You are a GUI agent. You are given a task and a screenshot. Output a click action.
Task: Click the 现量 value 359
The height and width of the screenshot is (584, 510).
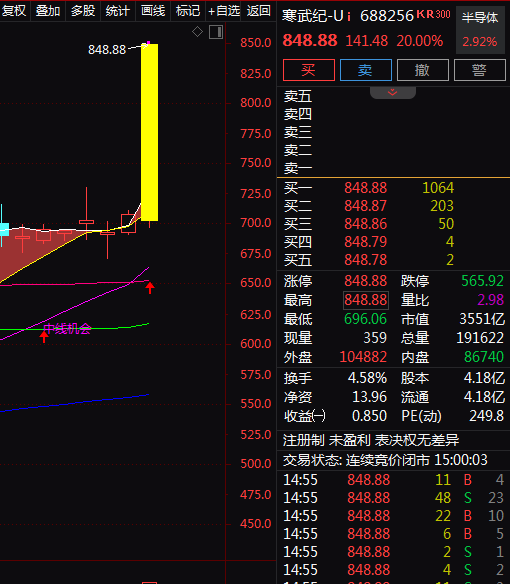point(375,338)
